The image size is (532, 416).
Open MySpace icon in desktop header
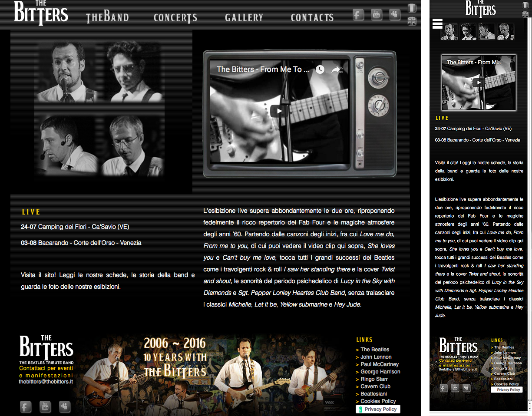pos(395,14)
